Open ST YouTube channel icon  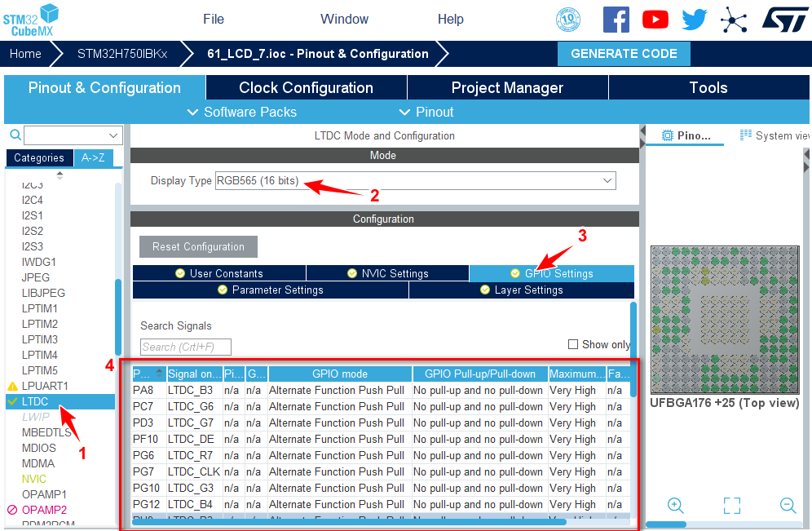coord(655,20)
